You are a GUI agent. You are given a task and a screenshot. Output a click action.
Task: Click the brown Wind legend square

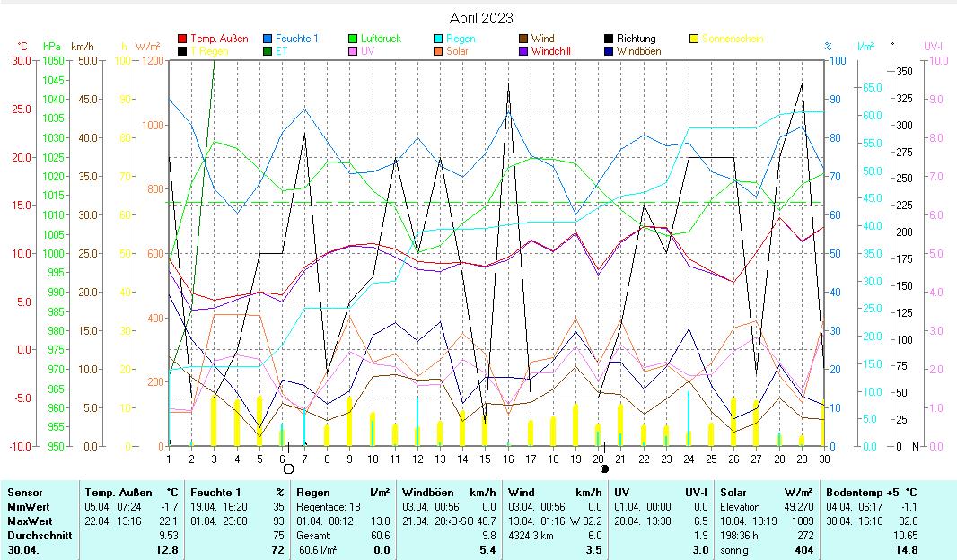pyautogui.click(x=523, y=39)
